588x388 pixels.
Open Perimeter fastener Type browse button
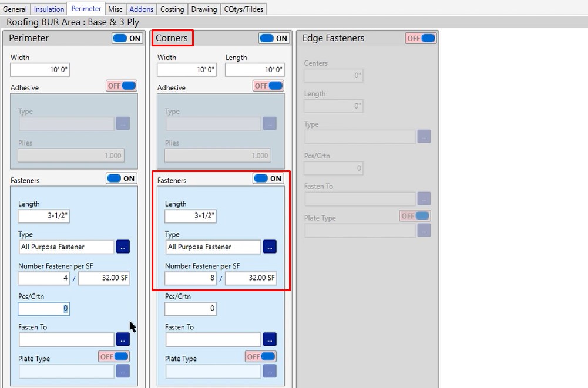click(123, 247)
